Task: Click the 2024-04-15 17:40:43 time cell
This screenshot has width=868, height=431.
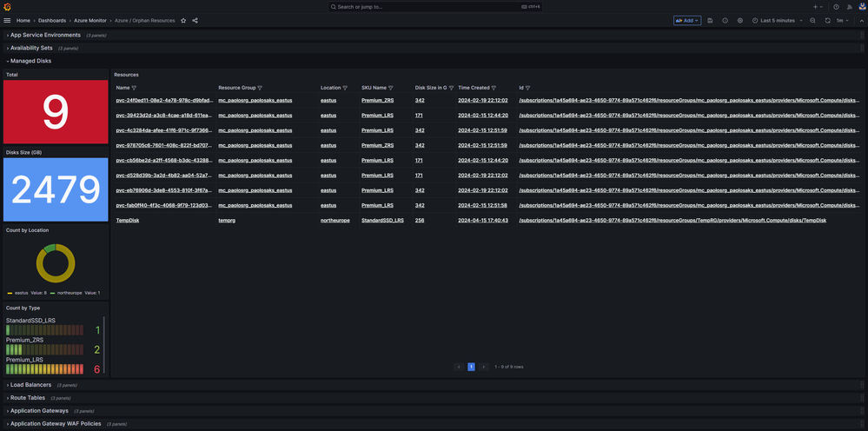Action: click(483, 220)
